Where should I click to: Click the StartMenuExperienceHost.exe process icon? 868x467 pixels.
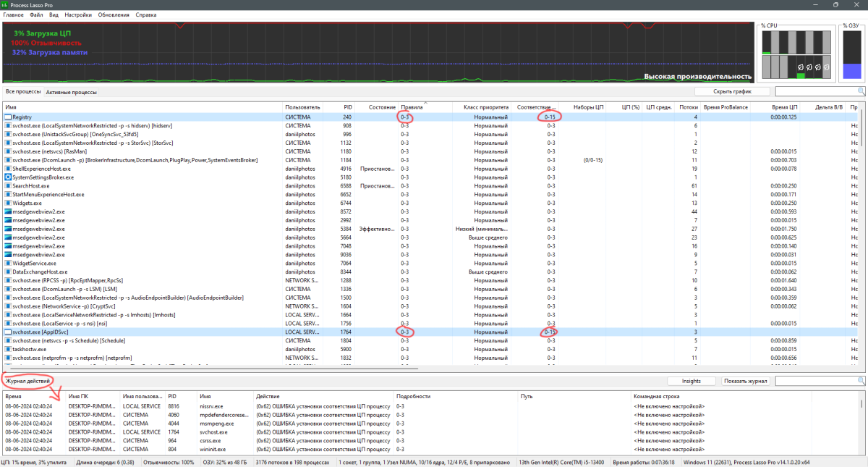8,195
